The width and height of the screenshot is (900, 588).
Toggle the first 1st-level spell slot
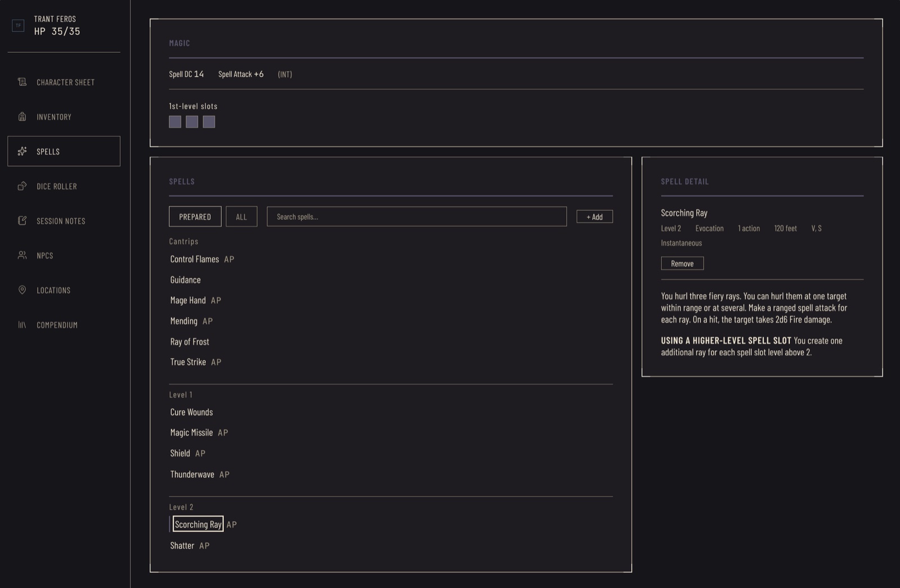[175, 122]
